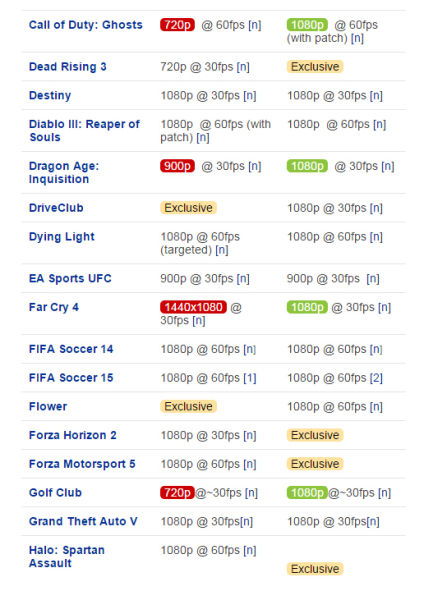Open Diablo III: Reaper of Souls link
This screenshot has width=424, height=600.
pyautogui.click(x=84, y=130)
